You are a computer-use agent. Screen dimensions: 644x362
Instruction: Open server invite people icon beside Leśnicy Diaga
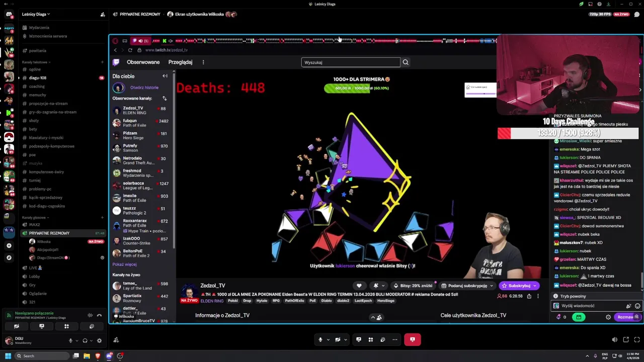[x=103, y=14]
